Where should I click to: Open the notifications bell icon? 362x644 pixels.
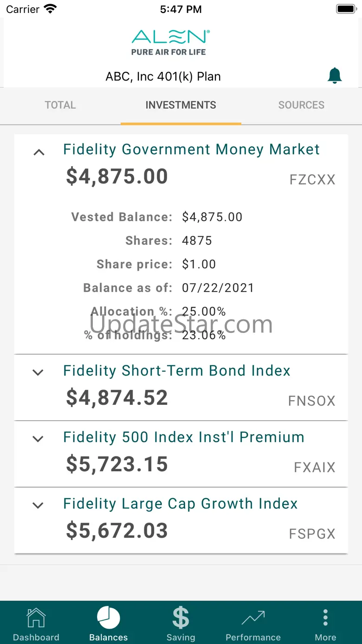pos(335,75)
